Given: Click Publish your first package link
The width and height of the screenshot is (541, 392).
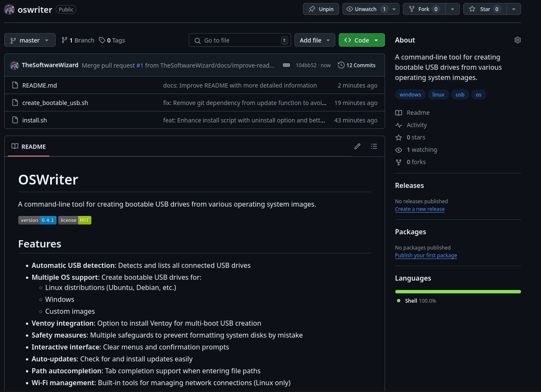Looking at the screenshot, I should [x=426, y=255].
